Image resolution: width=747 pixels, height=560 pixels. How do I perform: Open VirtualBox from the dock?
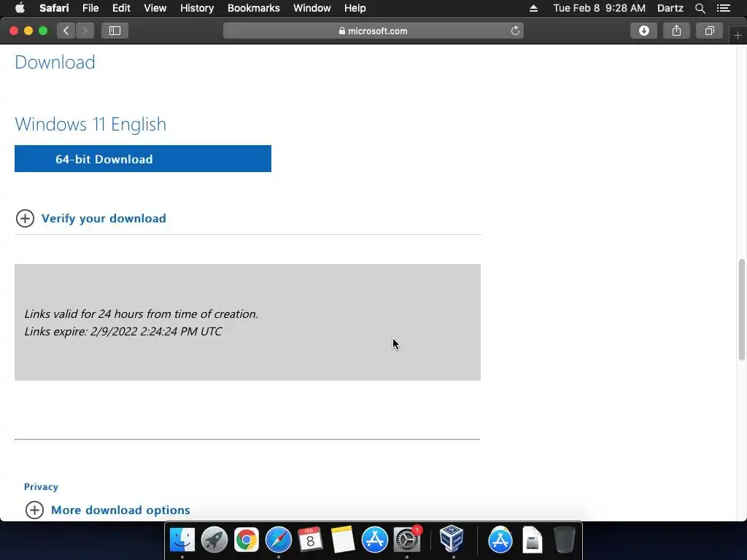452,539
